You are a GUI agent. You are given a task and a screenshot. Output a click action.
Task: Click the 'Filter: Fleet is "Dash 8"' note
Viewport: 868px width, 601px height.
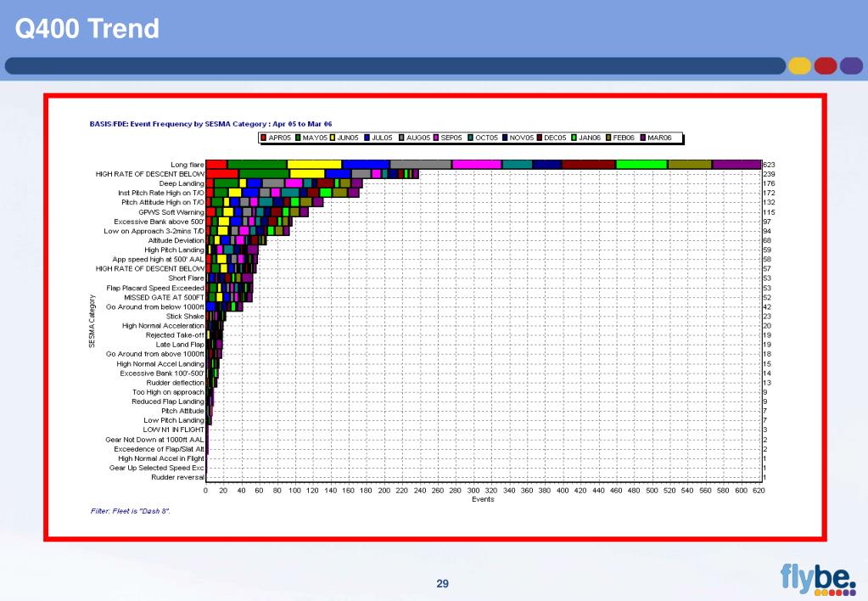coord(130,511)
